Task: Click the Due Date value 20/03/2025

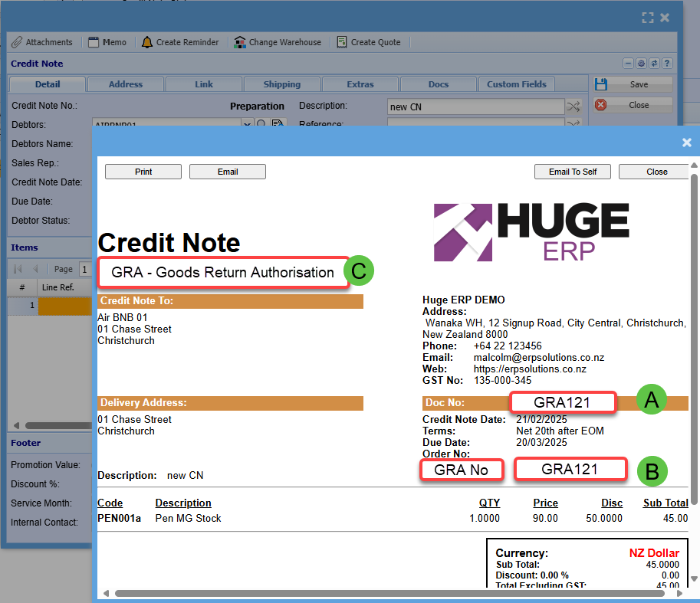Action: tap(541, 442)
